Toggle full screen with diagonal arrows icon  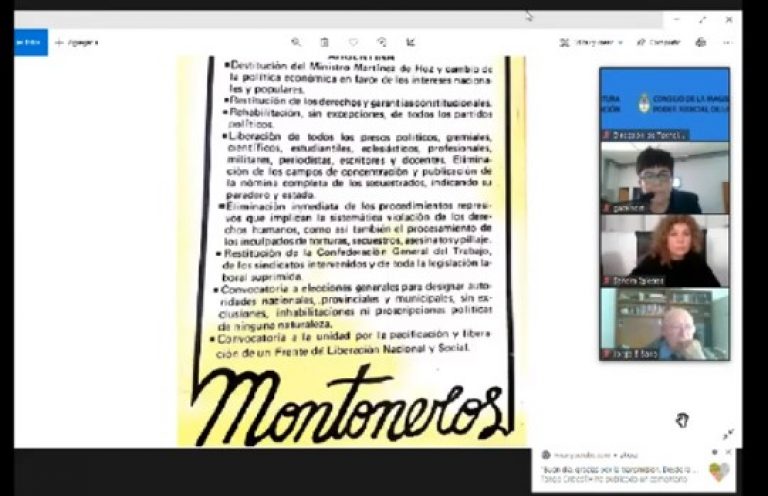click(728, 434)
